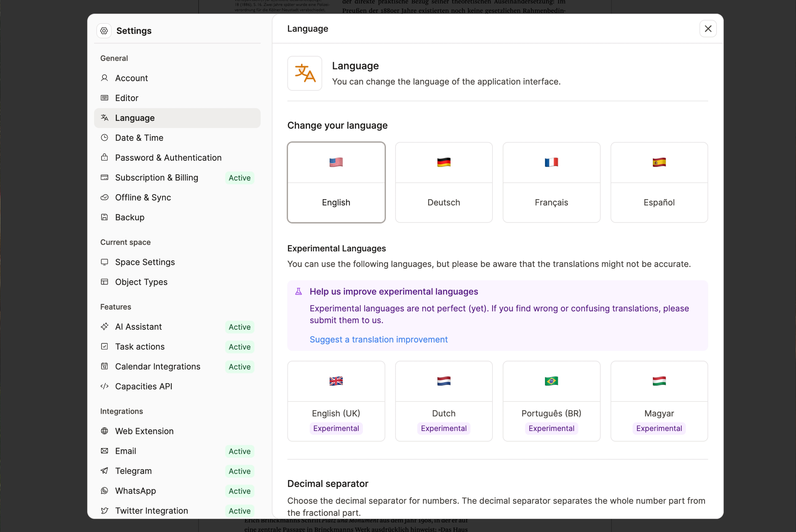
Task: Open Capacities API page
Action: [177, 386]
